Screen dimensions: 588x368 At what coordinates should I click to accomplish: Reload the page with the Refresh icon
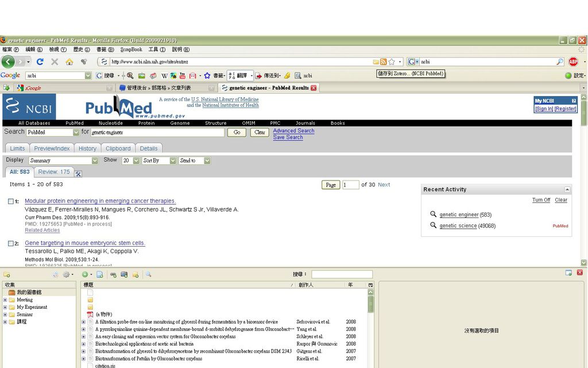point(40,62)
